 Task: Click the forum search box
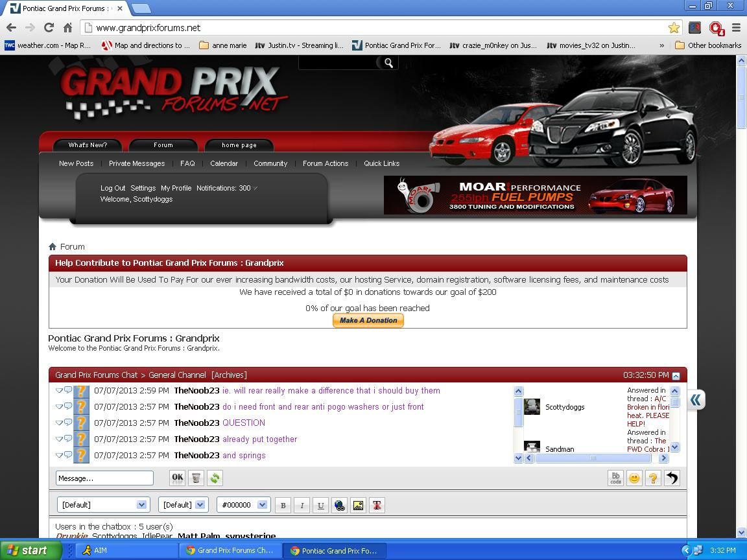[338, 63]
